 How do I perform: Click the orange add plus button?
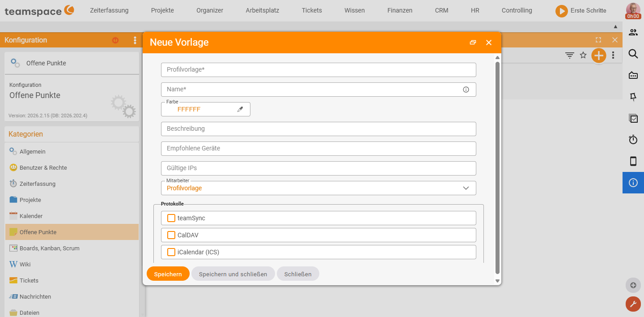(x=598, y=56)
